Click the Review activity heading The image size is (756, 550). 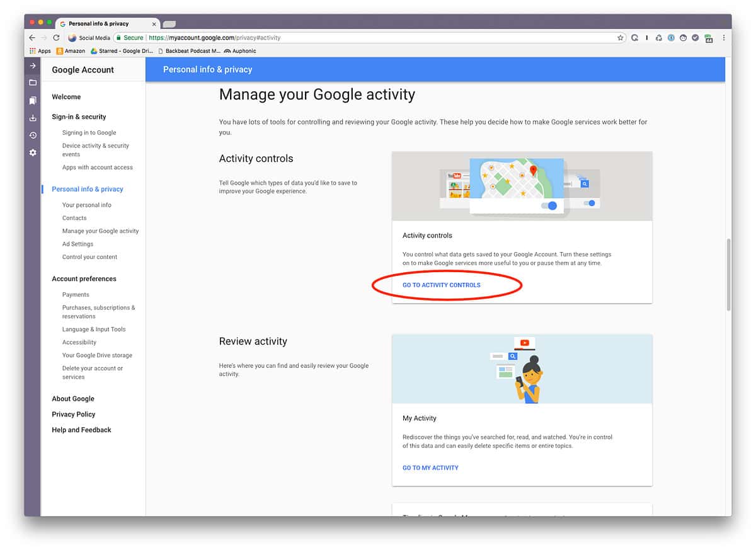pyautogui.click(x=253, y=341)
